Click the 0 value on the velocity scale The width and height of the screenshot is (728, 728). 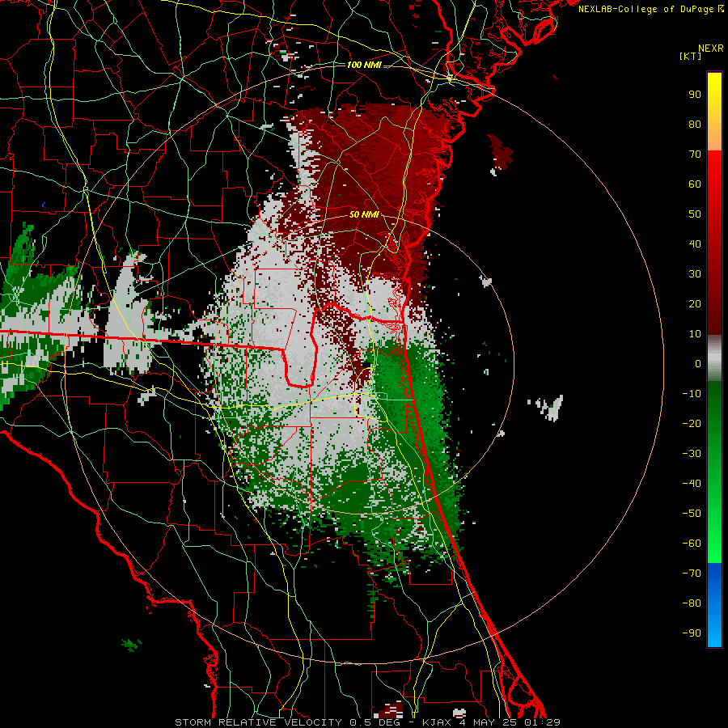click(x=698, y=364)
